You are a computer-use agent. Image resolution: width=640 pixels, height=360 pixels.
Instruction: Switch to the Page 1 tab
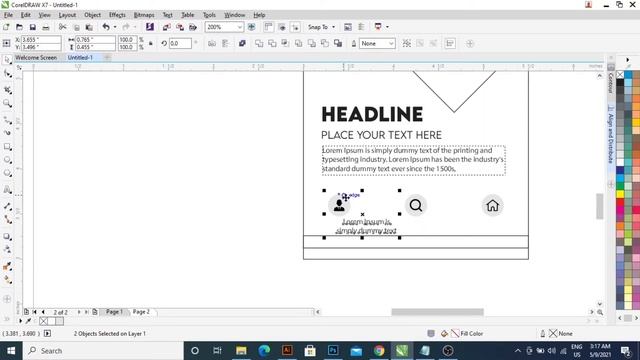pos(114,311)
